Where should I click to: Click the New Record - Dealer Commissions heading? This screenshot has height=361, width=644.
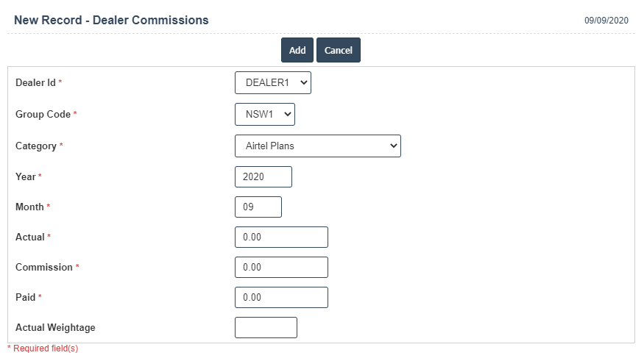111,21
